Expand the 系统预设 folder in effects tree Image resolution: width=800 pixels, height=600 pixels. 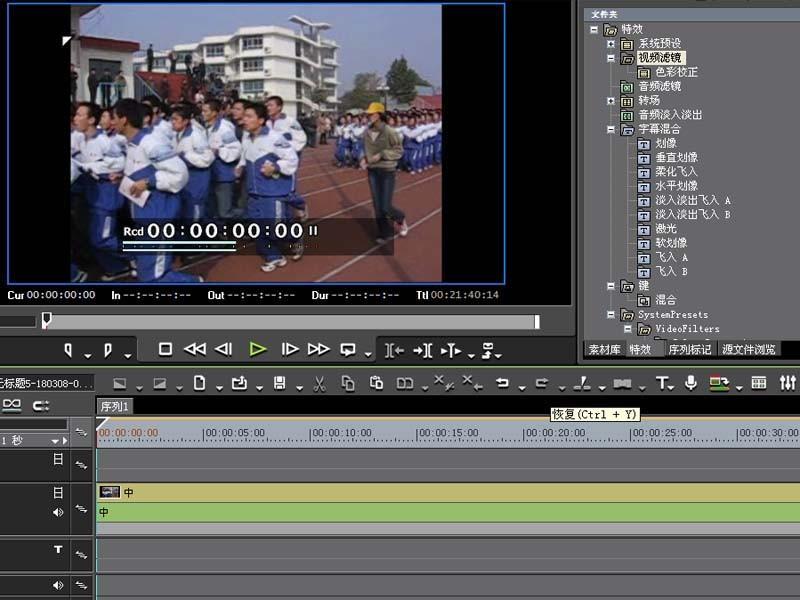click(x=610, y=44)
